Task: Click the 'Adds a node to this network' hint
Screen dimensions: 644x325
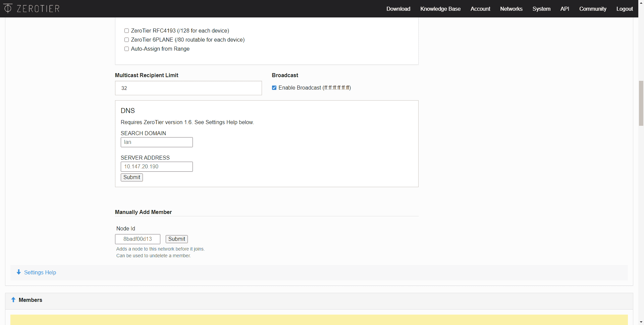Action: [x=160, y=249]
